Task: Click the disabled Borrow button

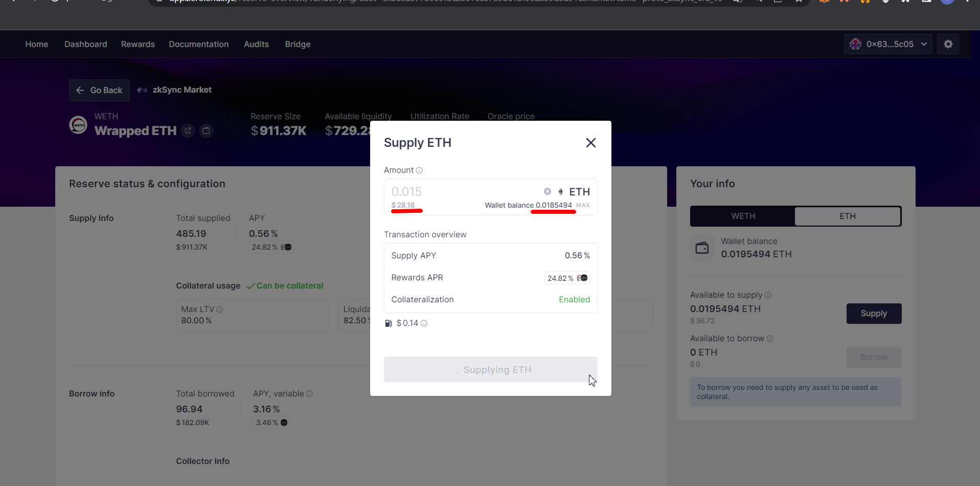Action: pos(874,357)
